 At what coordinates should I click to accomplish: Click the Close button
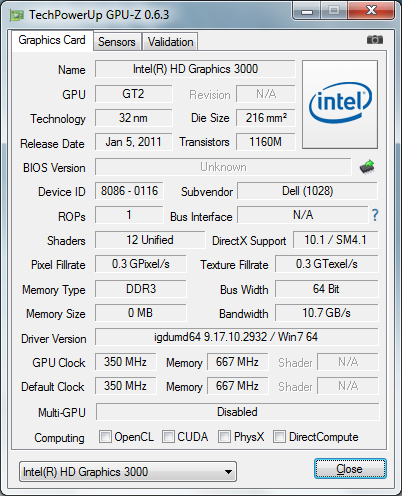pyautogui.click(x=350, y=469)
